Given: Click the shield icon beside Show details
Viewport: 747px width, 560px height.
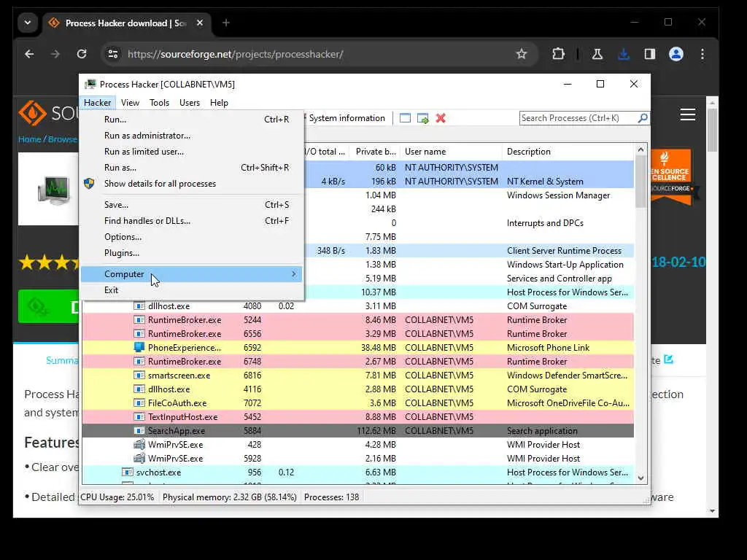Looking at the screenshot, I should (89, 183).
